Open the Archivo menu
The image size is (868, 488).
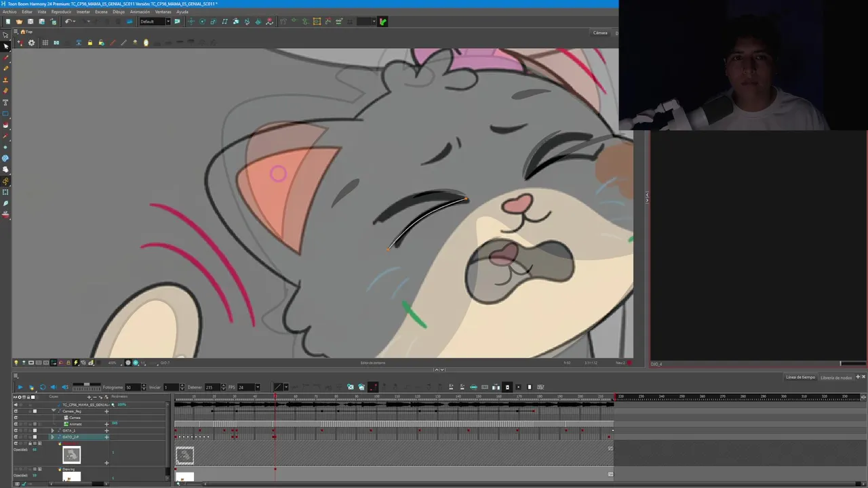coord(9,12)
